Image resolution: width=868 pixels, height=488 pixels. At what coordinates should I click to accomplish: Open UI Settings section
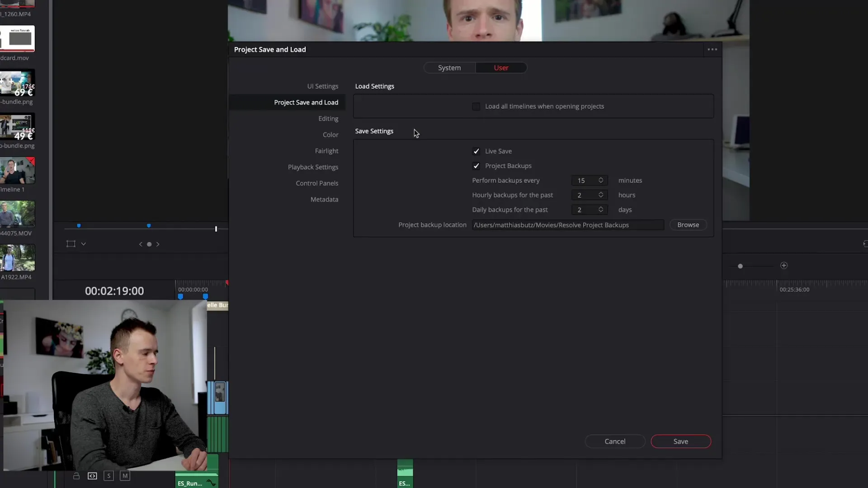(x=323, y=86)
